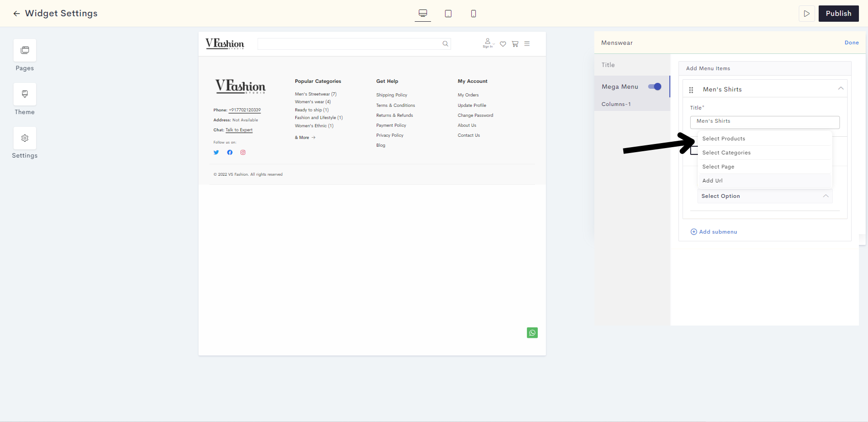This screenshot has width=868, height=422.
Task: Grab the Men's Shirts drag handle
Action: tap(691, 90)
